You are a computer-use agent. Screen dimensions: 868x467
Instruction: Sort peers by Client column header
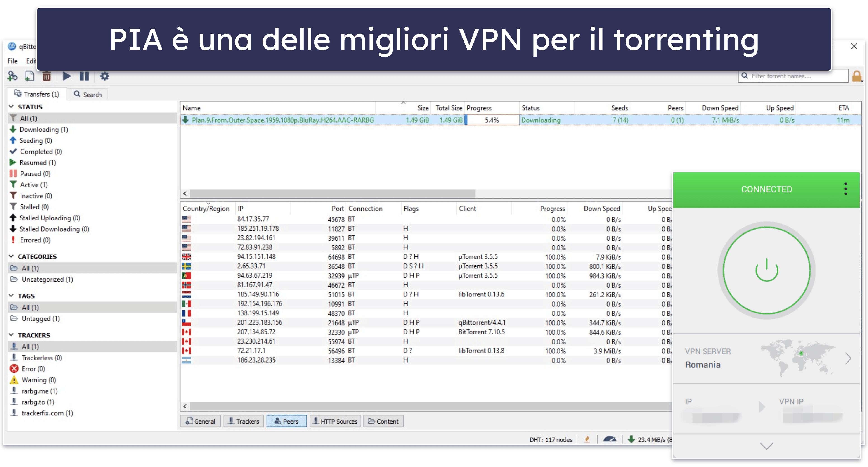pos(484,209)
